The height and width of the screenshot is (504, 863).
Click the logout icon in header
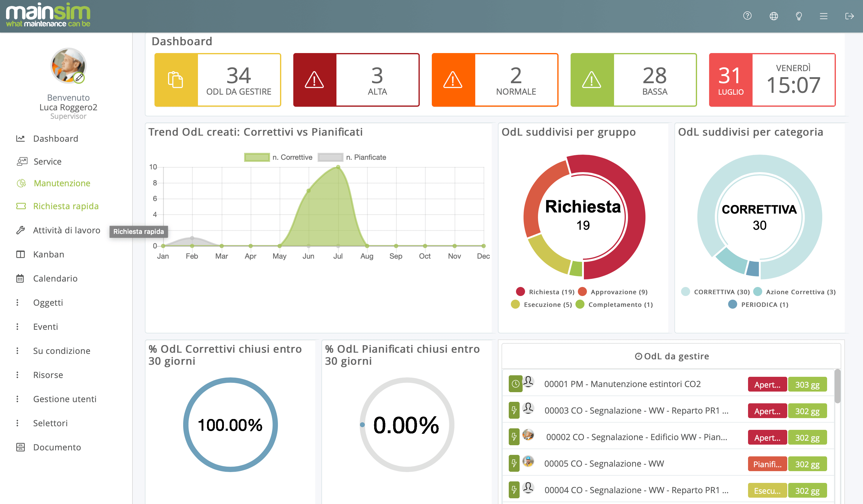click(x=849, y=16)
